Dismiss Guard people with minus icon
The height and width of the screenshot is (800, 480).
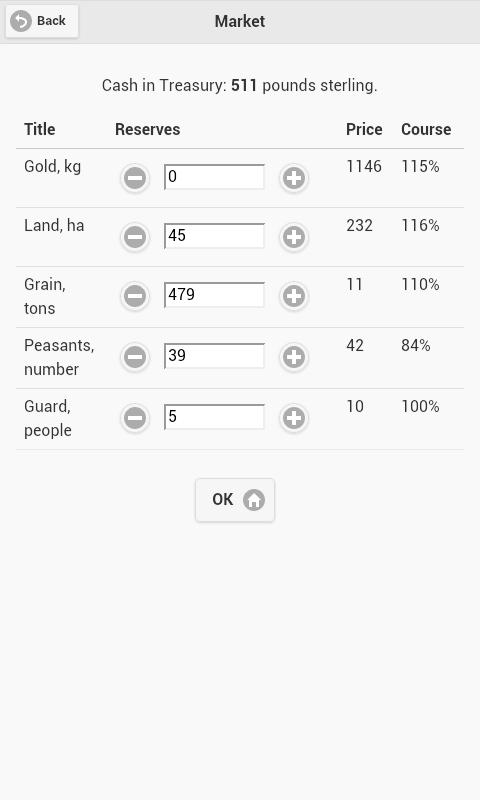pyautogui.click(x=135, y=418)
